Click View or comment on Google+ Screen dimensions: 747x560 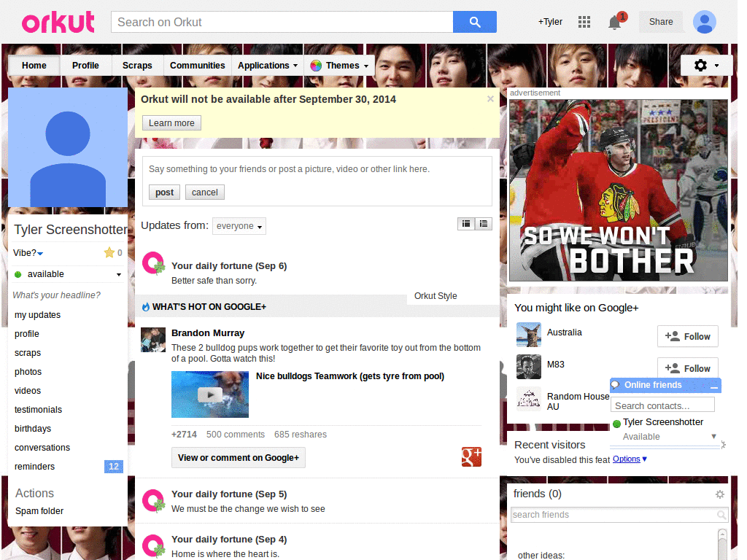click(x=239, y=458)
